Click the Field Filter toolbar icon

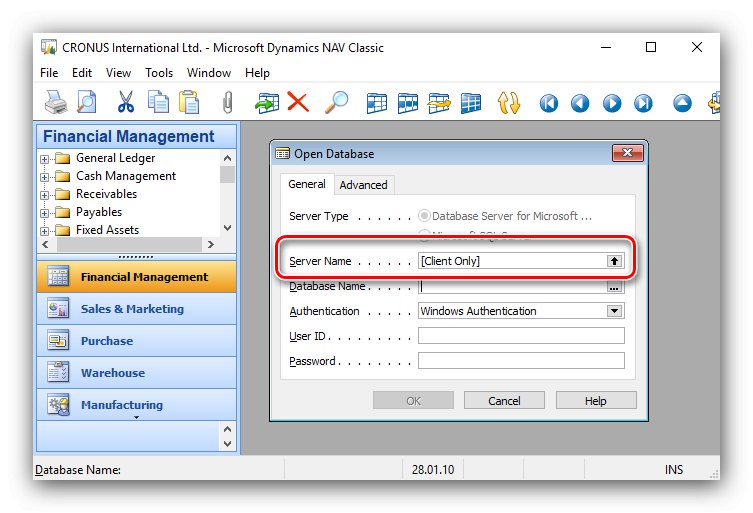[376, 103]
